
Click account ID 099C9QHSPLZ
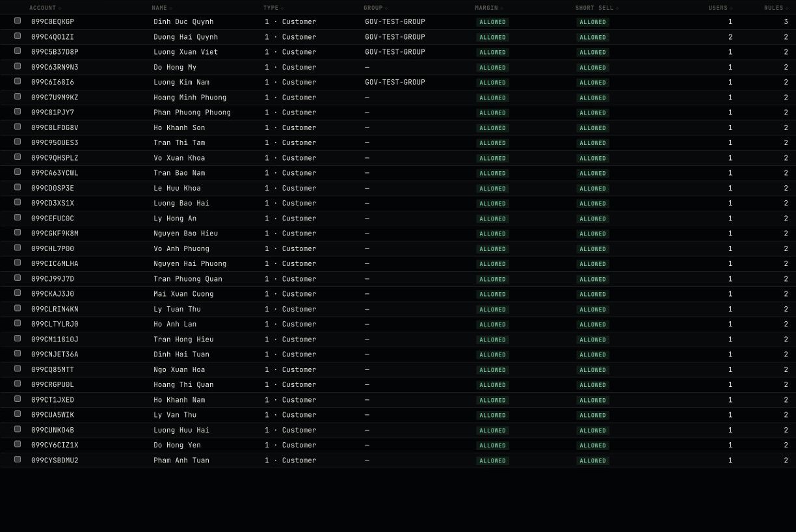click(55, 158)
